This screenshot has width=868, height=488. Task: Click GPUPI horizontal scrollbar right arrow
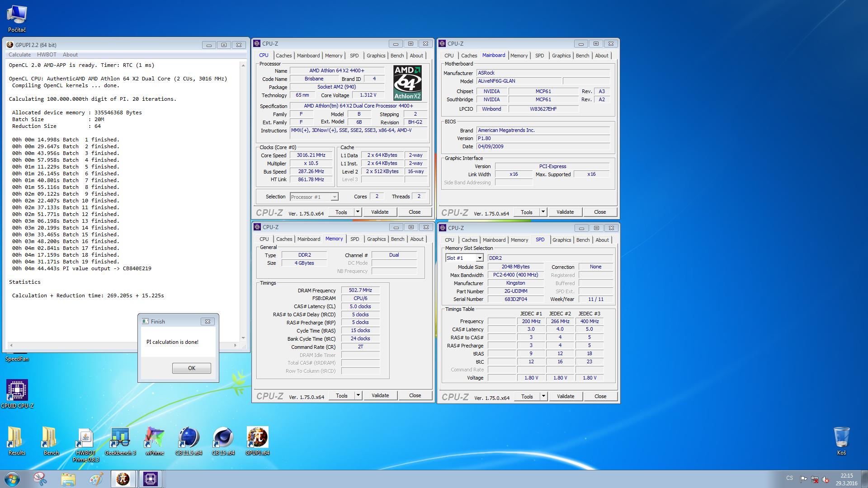pos(235,345)
